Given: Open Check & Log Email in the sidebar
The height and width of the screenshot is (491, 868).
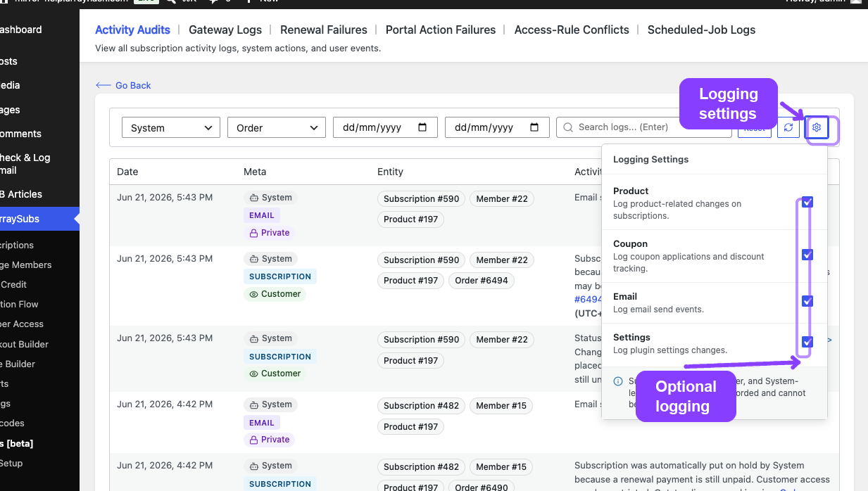Looking at the screenshot, I should 39,164.
